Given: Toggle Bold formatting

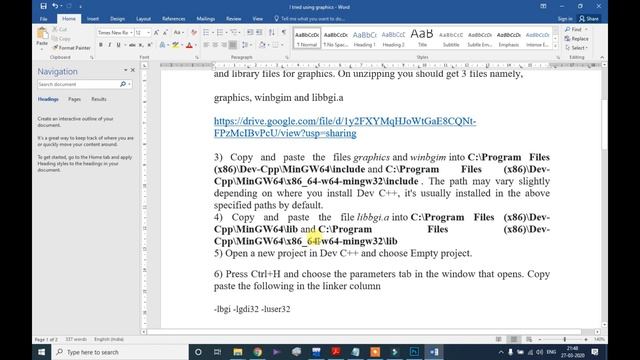Looking at the screenshot, I should tap(101, 45).
